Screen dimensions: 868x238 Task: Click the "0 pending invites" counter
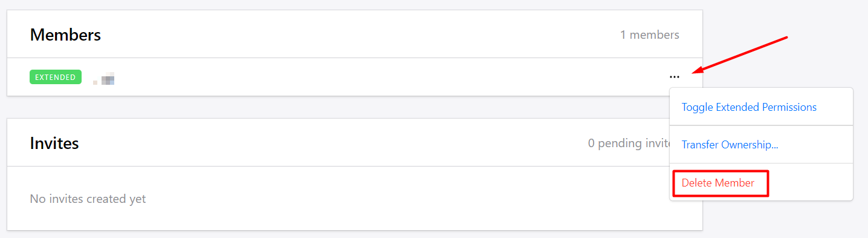[629, 144]
